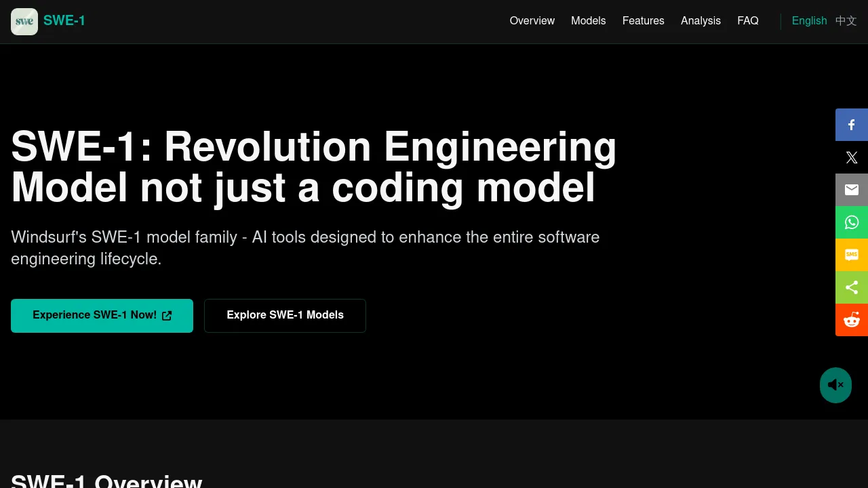Viewport: 868px width, 488px height.
Task: Click Experience SWE-1 Now! button
Action: click(x=102, y=316)
